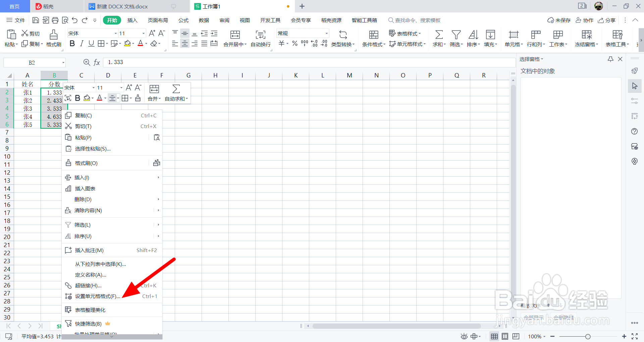Toggle bold in the floating mini toolbar
644x342 pixels.
(77, 98)
